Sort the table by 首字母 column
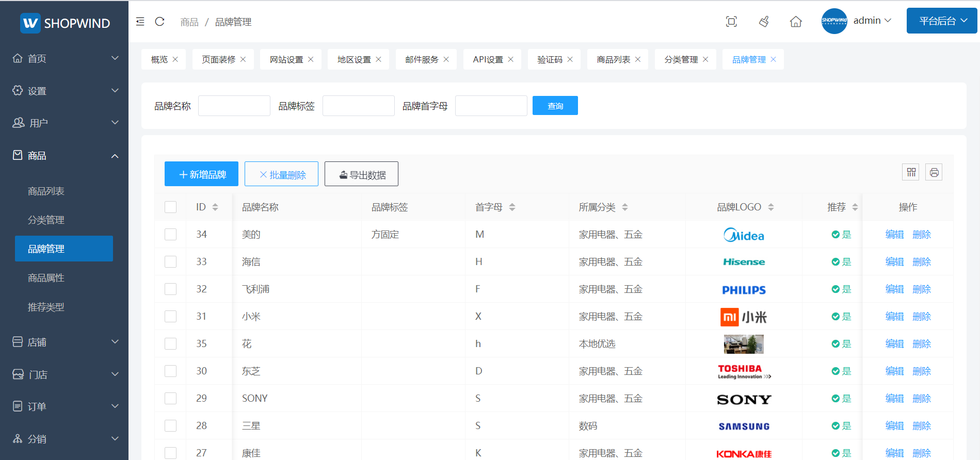The width and height of the screenshot is (980, 460). coord(512,207)
